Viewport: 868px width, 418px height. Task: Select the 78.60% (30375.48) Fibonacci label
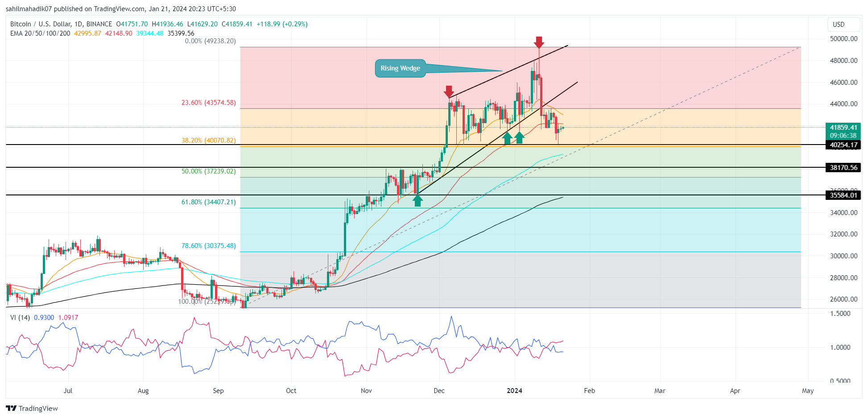click(208, 246)
